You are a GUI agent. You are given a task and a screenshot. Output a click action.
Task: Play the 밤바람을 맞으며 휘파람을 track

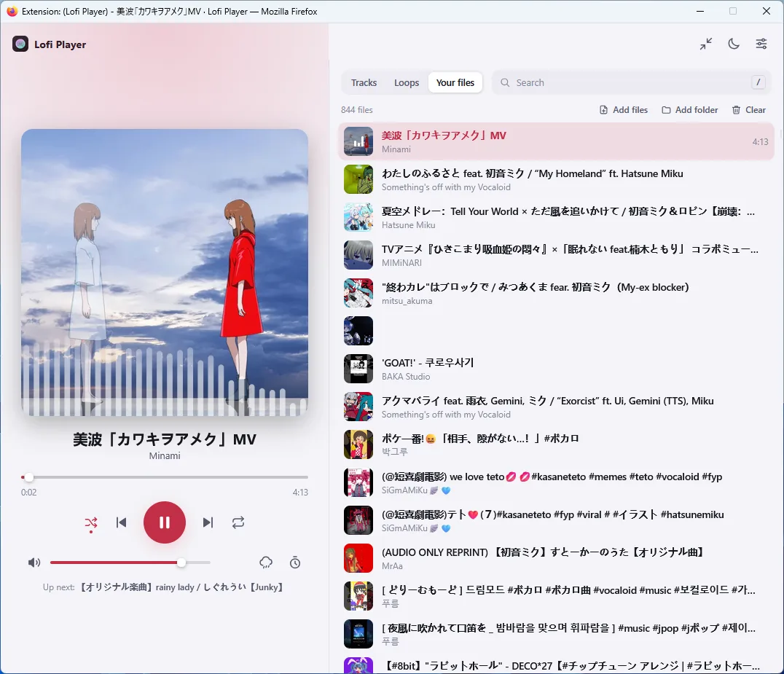(556, 635)
